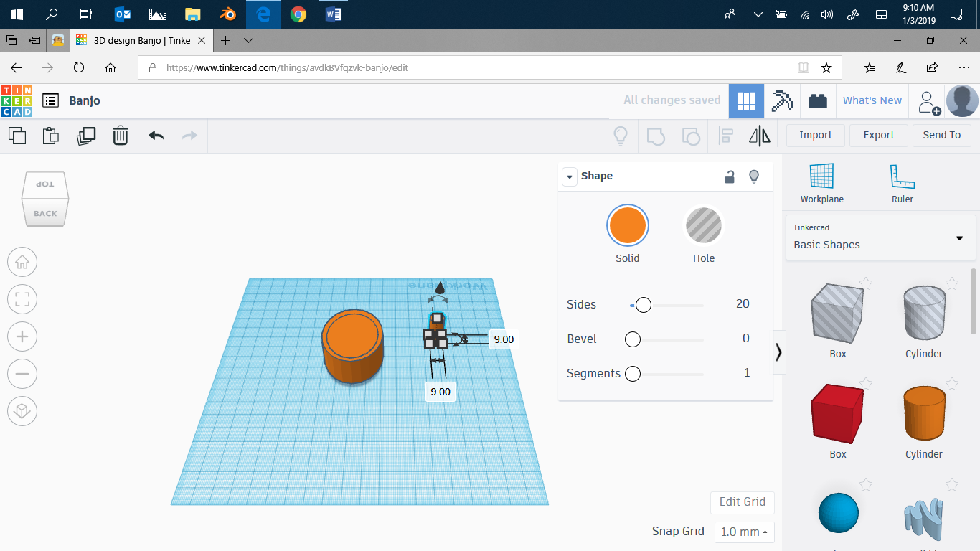Open Windows Start menu
Image resolution: width=980 pixels, height=551 pixels.
point(17,14)
